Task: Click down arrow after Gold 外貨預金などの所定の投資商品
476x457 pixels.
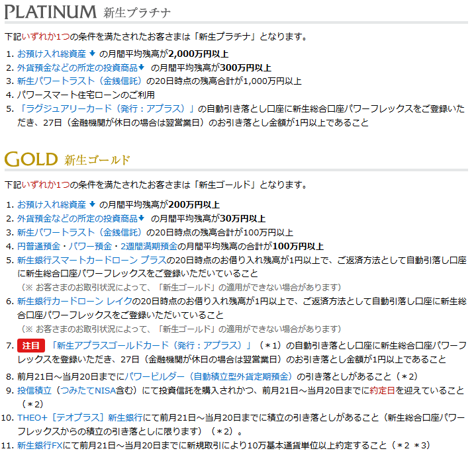Action: [x=141, y=218]
